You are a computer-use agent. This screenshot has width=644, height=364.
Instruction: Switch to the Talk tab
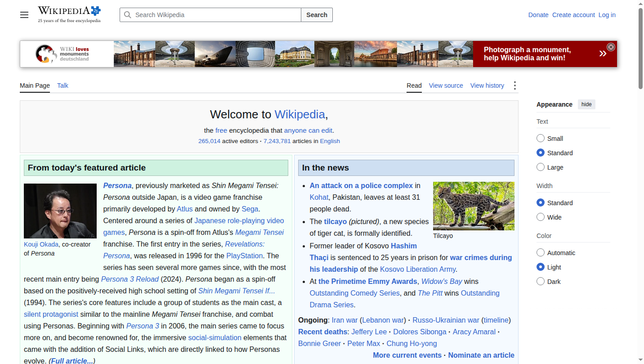click(x=63, y=85)
